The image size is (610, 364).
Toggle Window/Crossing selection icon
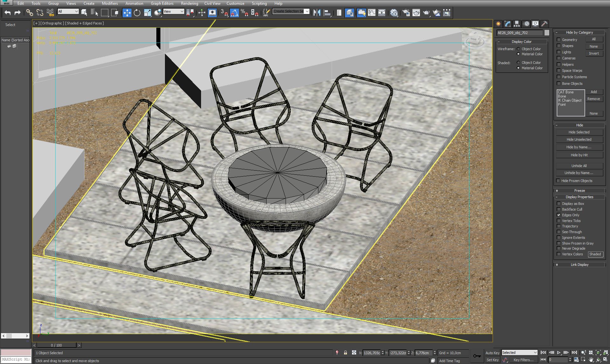115,12
